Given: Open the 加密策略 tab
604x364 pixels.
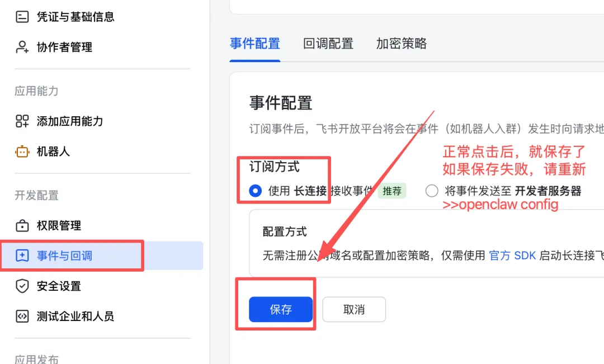Looking at the screenshot, I should pos(401,44).
